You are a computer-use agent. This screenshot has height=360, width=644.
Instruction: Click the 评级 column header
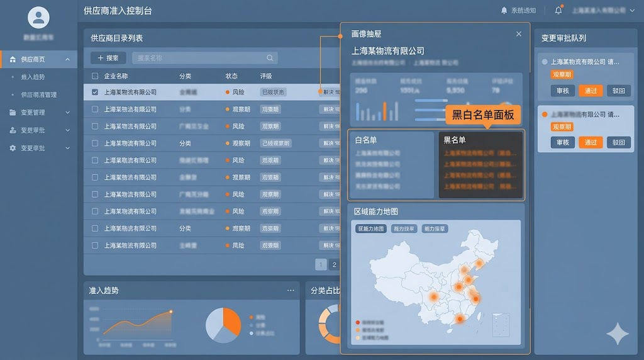pyautogui.click(x=266, y=76)
